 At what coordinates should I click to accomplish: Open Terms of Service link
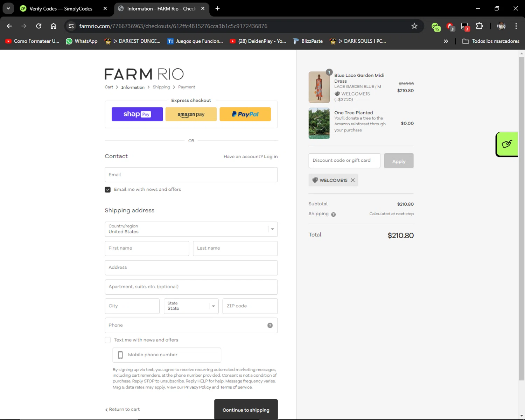pos(236,387)
